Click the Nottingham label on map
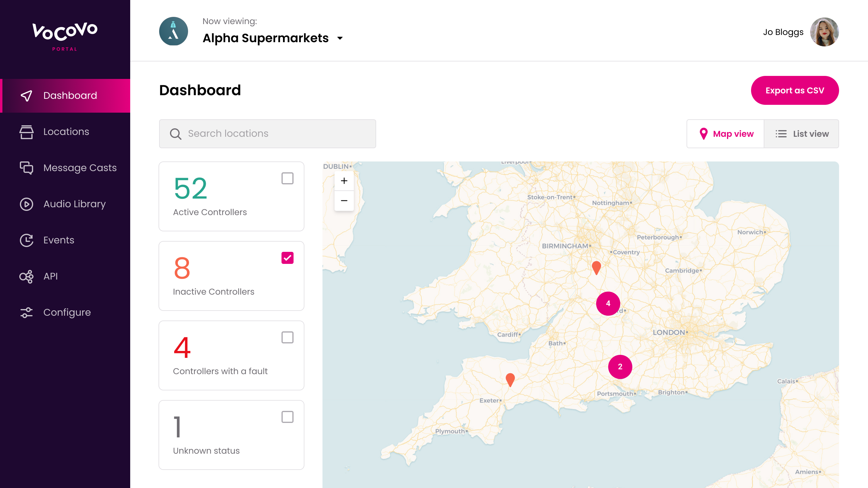Image resolution: width=868 pixels, height=488 pixels. pos(611,203)
